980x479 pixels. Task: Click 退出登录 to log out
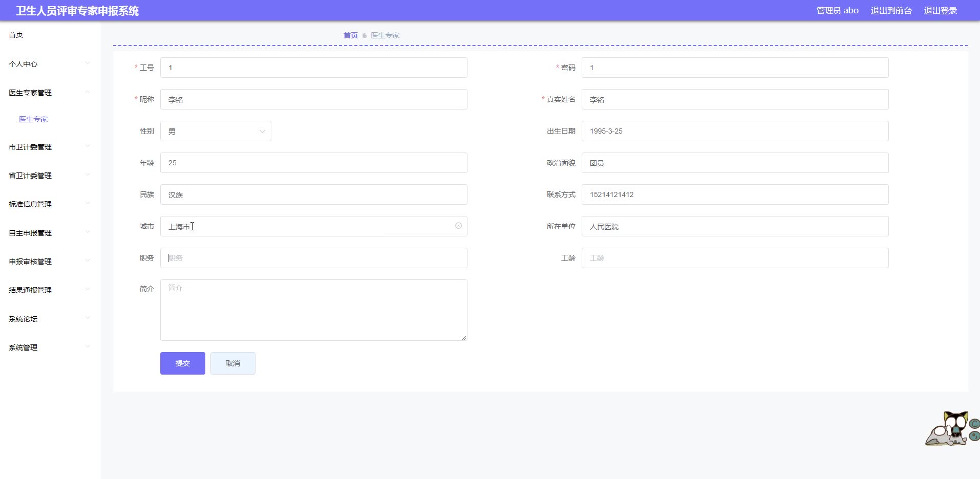(940, 10)
